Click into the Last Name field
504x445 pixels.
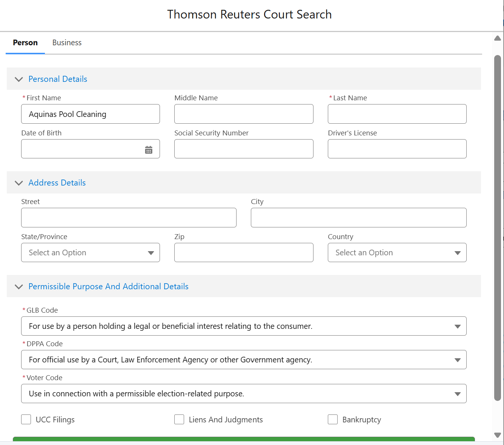pyautogui.click(x=397, y=114)
